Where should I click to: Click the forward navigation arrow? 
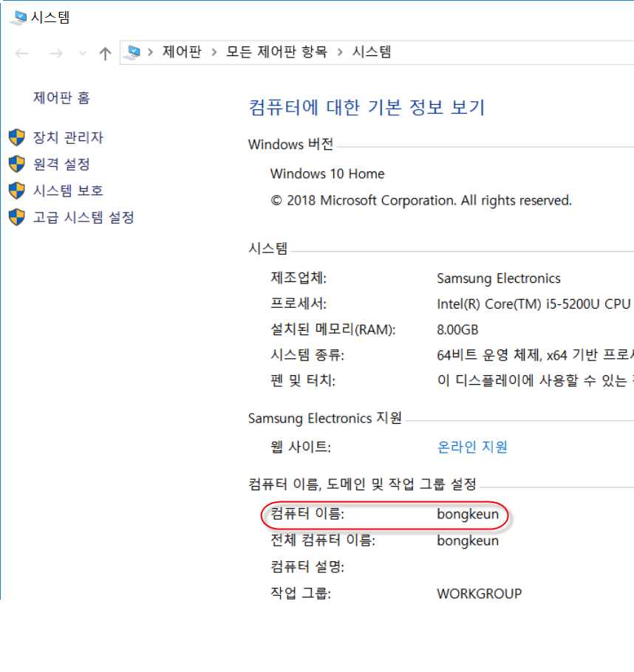tap(55, 53)
